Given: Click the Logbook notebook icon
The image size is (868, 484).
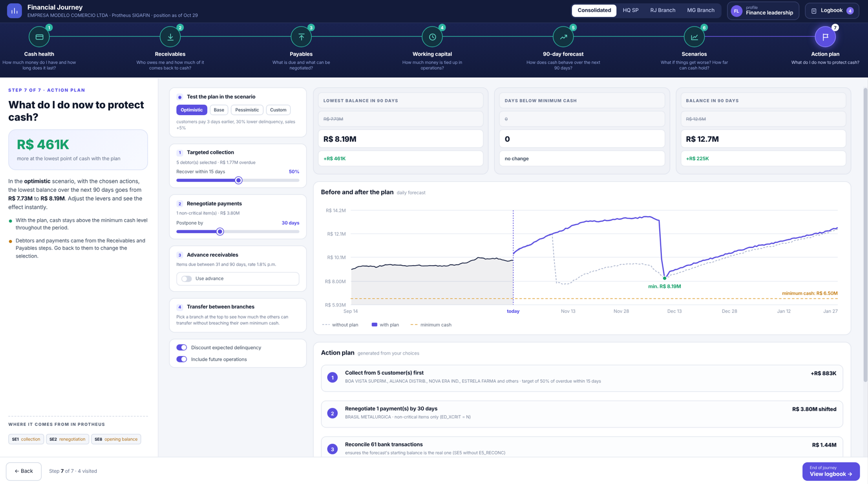Looking at the screenshot, I should [x=814, y=11].
